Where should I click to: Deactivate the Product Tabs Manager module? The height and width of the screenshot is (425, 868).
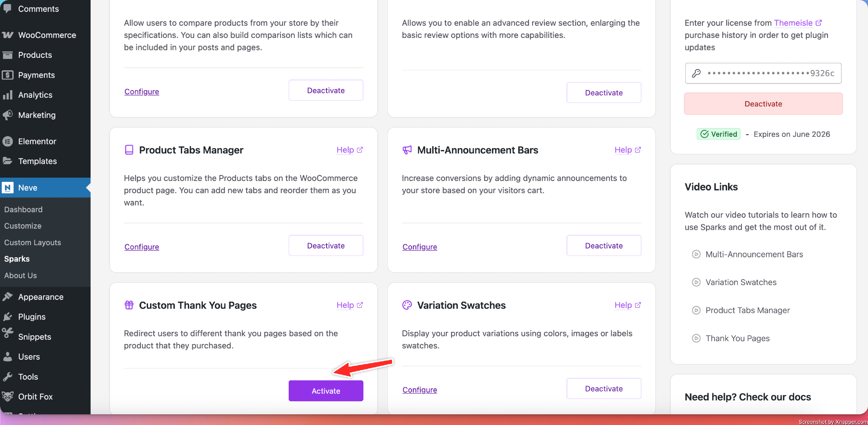tap(325, 245)
